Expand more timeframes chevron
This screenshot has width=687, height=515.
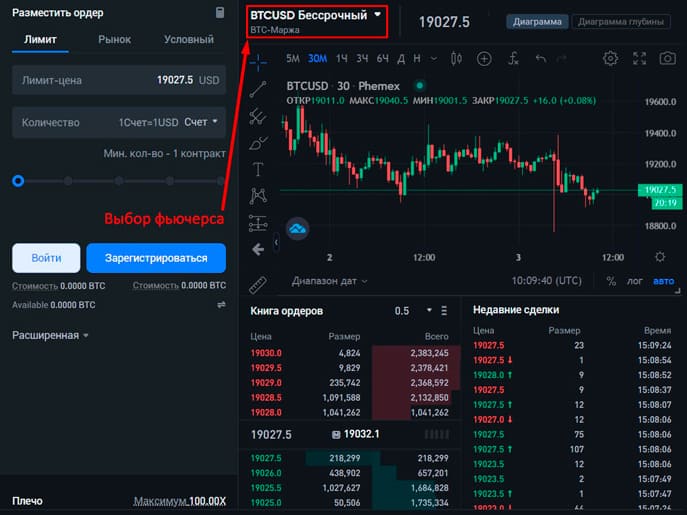[x=433, y=59]
